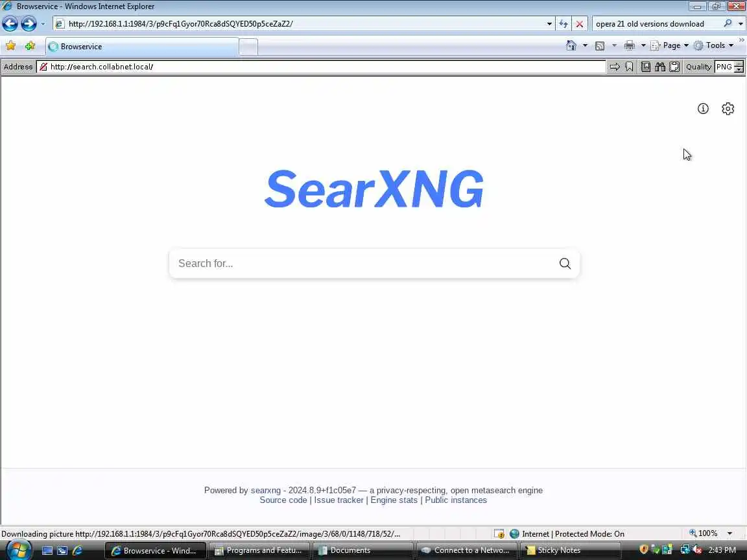The width and height of the screenshot is (747, 560).
Task: Expand the Print dropdown arrow
Action: tap(643, 46)
